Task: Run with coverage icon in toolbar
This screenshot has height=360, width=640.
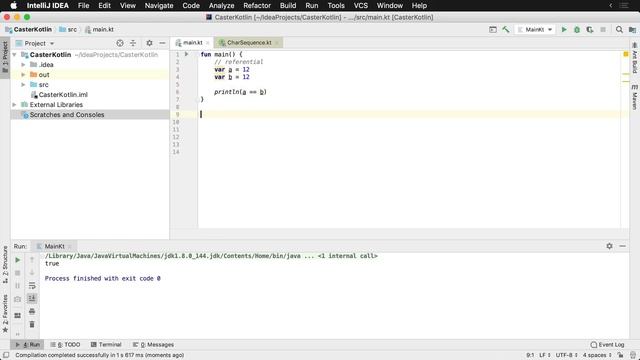Action: tap(590, 29)
